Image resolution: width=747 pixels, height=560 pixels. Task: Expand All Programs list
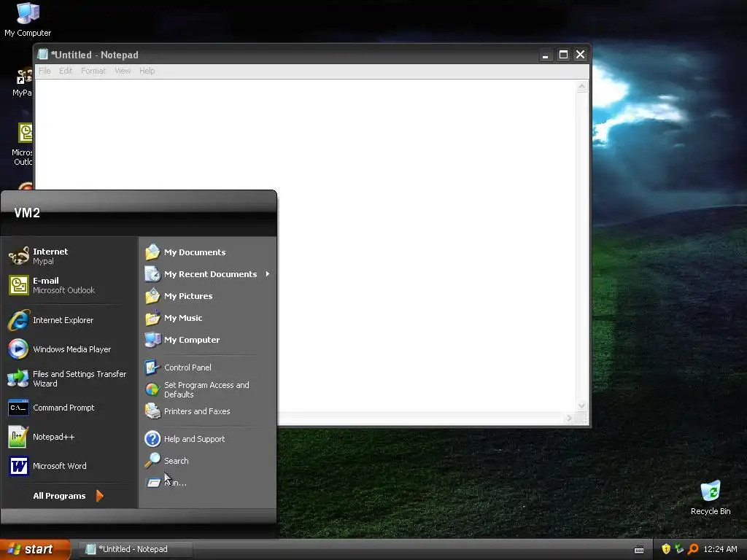[69, 496]
